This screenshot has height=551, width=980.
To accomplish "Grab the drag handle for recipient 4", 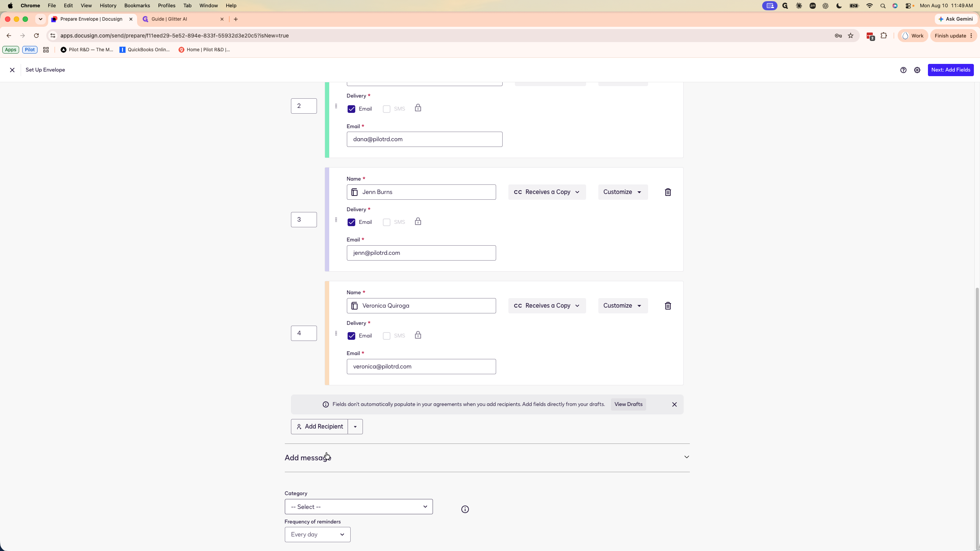I will tap(336, 333).
